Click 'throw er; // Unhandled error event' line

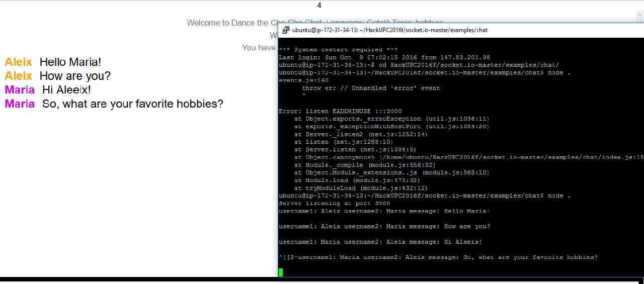click(x=371, y=88)
